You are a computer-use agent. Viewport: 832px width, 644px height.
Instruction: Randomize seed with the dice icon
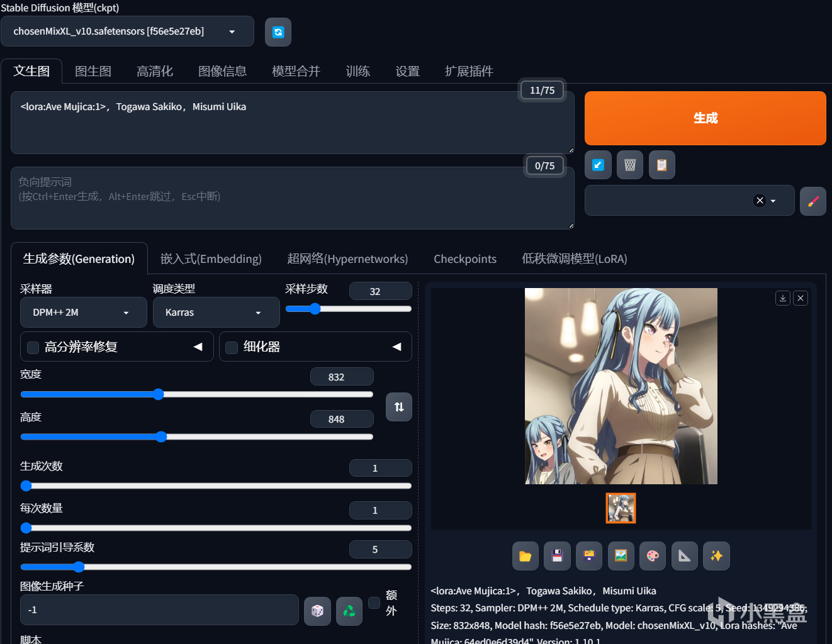(317, 611)
